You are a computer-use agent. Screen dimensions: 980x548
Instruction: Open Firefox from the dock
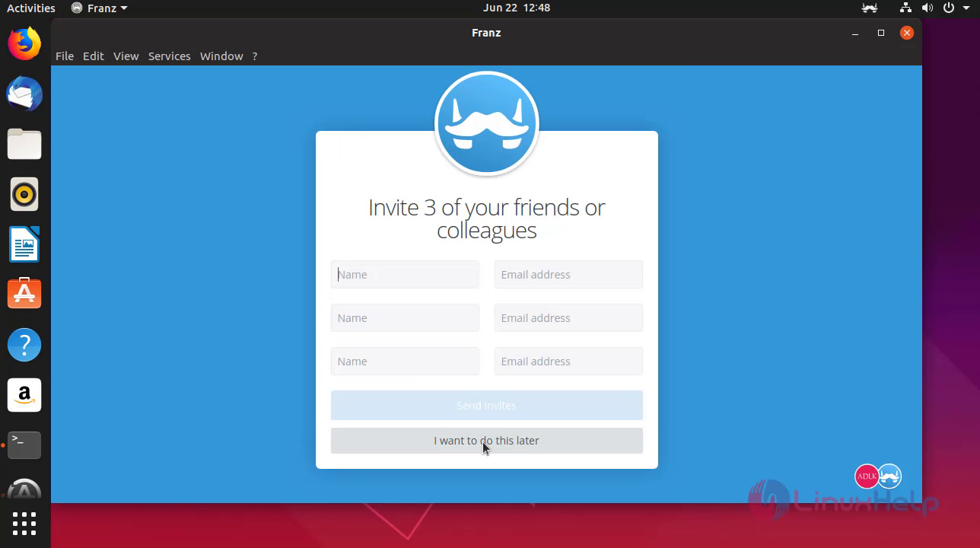click(x=24, y=43)
